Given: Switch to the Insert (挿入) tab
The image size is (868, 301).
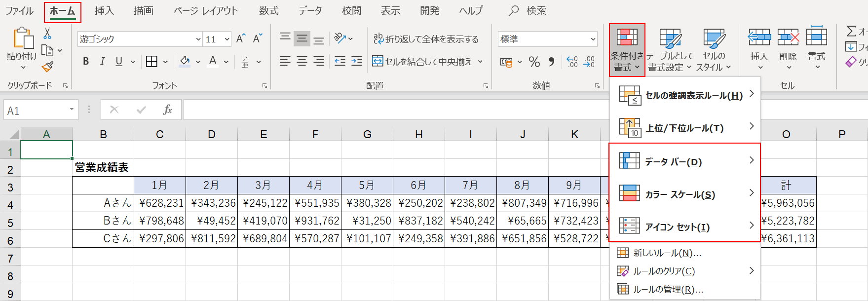Looking at the screenshot, I should (104, 10).
